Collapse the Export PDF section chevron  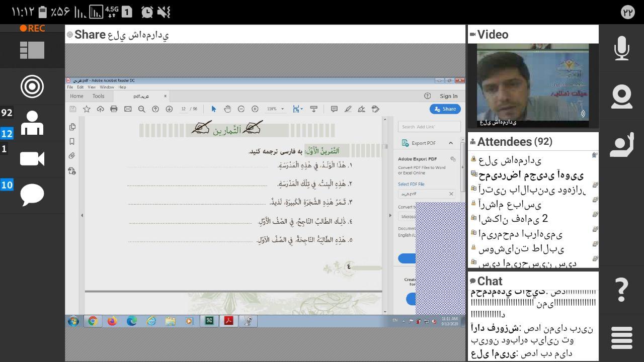[450, 143]
